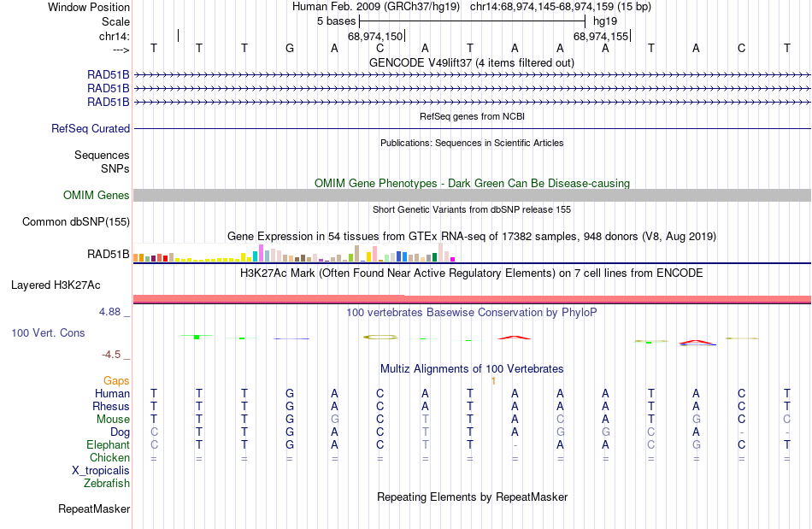Click the Human Feb. 2009 (GRCh37/hg19) header text
This screenshot has width=812, height=529.
(376, 7)
